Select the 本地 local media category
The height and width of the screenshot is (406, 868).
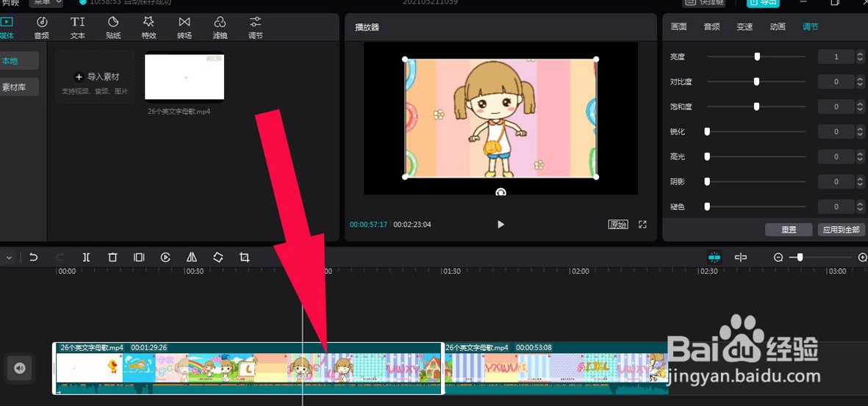[x=18, y=61]
